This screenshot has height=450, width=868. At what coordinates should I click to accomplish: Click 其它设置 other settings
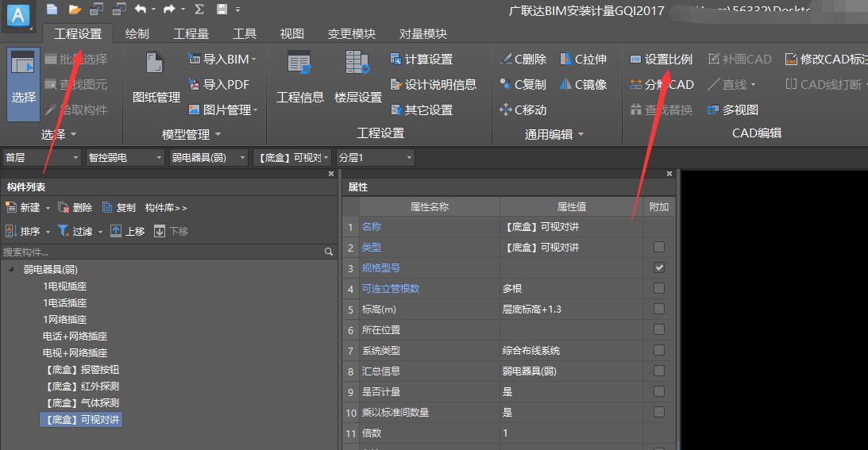422,110
